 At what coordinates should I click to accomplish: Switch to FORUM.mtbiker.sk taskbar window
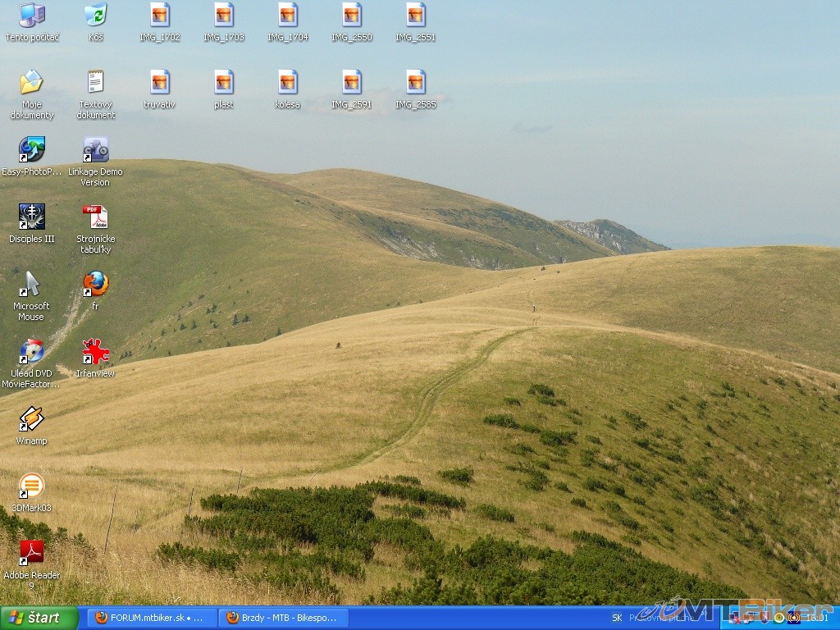click(x=152, y=618)
